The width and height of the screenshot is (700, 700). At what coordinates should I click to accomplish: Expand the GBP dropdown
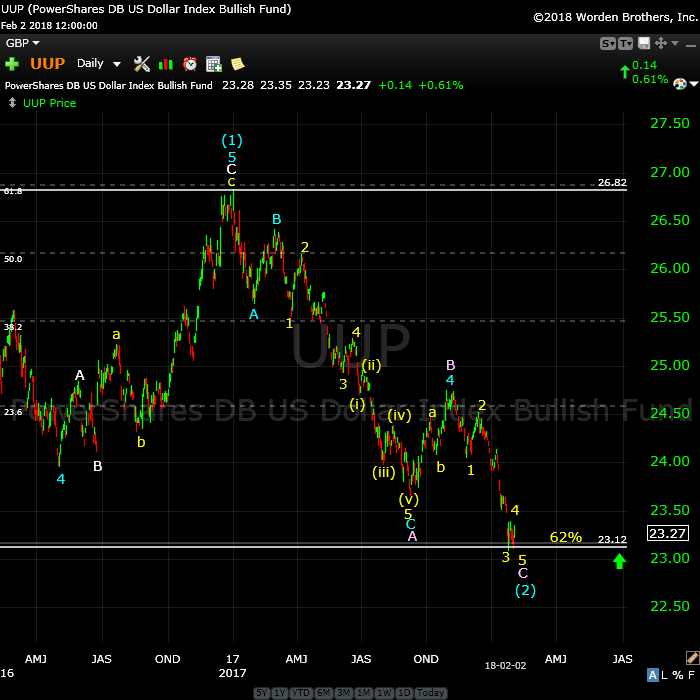[22, 43]
